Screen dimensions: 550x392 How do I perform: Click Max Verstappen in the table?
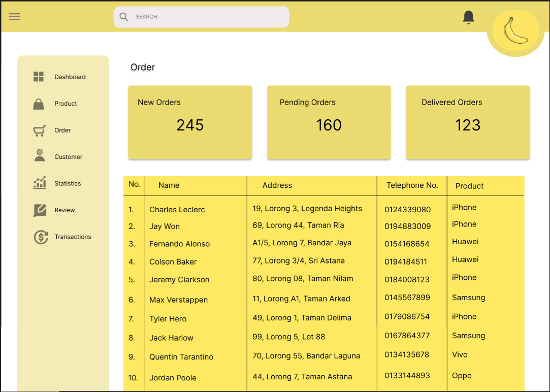click(178, 300)
